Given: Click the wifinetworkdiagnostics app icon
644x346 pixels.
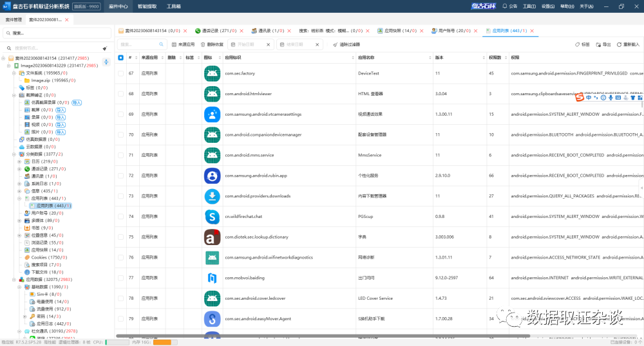Looking at the screenshot, I should tap(212, 257).
